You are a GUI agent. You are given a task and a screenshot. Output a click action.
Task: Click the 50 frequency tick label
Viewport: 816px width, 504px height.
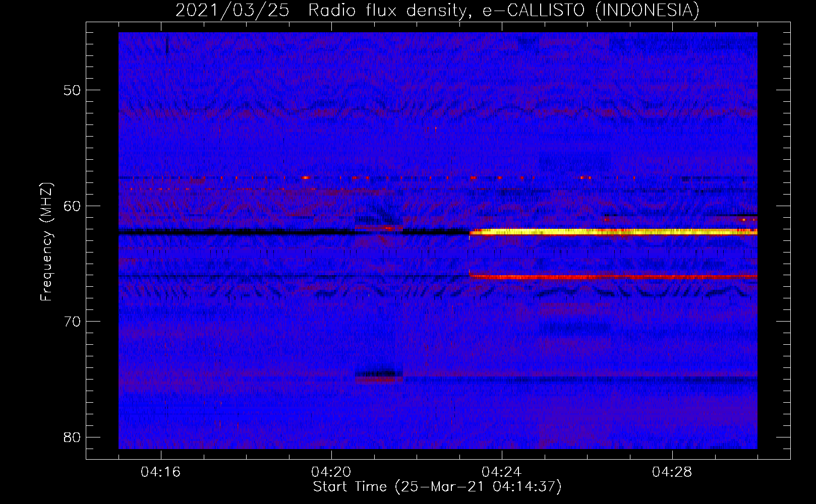click(73, 90)
